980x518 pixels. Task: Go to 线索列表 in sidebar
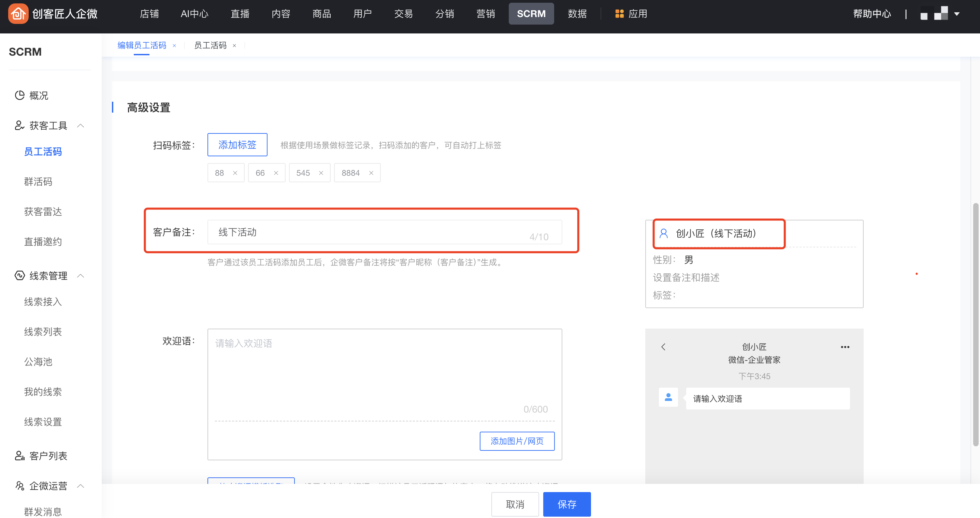tap(43, 332)
